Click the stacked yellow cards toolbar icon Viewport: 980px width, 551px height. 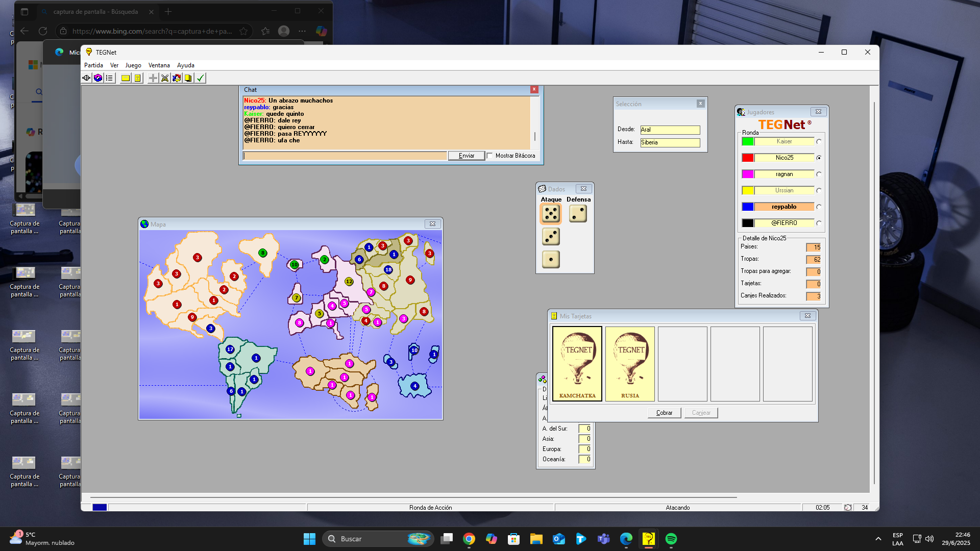coord(188,78)
